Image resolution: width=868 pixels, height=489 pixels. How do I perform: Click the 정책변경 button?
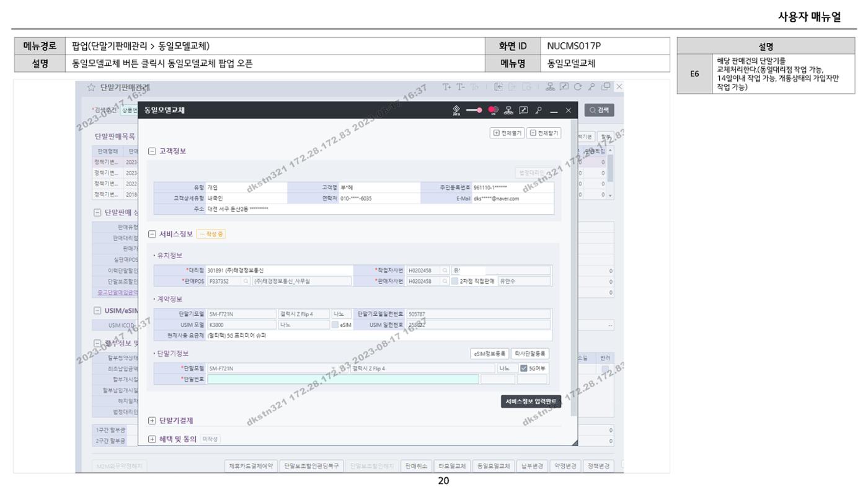click(x=600, y=465)
